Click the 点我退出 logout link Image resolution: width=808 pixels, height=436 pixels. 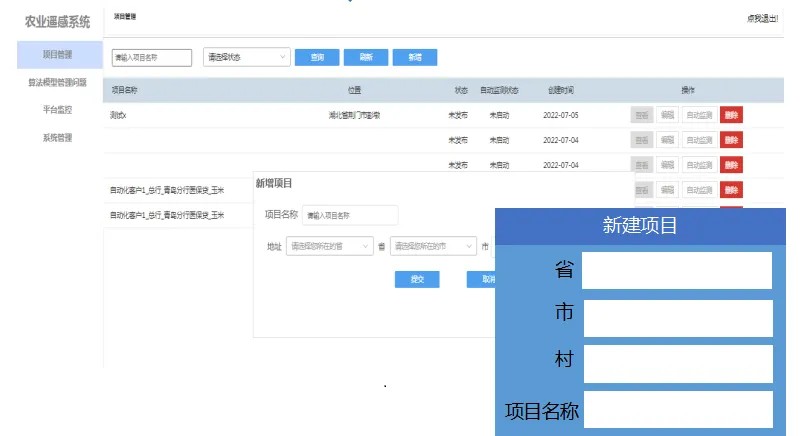point(761,18)
